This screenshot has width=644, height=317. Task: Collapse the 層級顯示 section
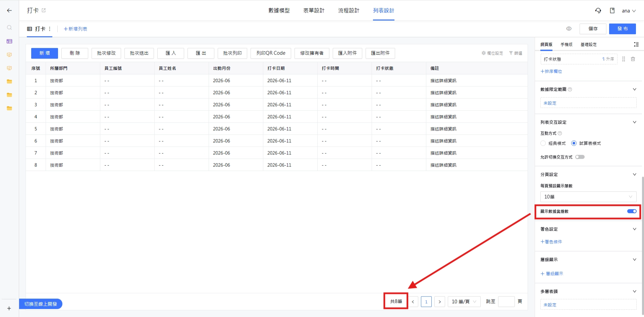634,260
